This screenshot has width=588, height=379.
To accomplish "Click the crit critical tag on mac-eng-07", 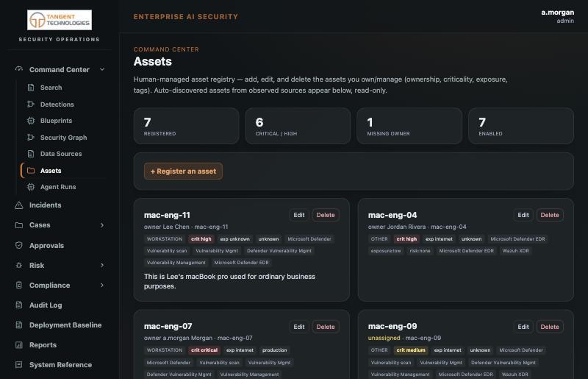I will tap(204, 350).
